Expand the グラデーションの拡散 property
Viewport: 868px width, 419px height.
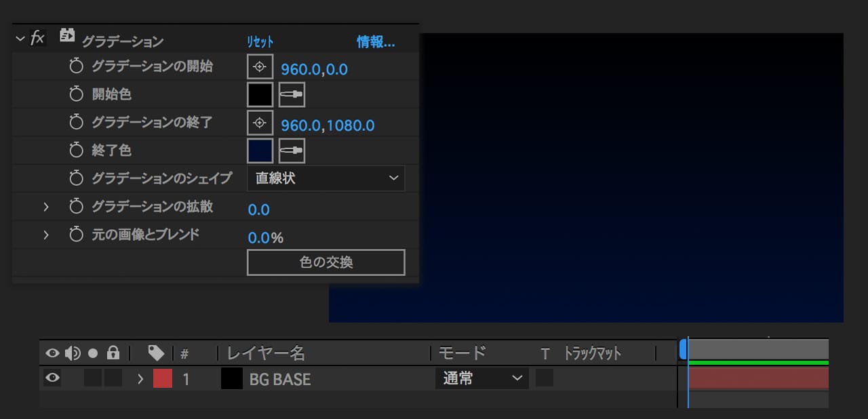[46, 207]
